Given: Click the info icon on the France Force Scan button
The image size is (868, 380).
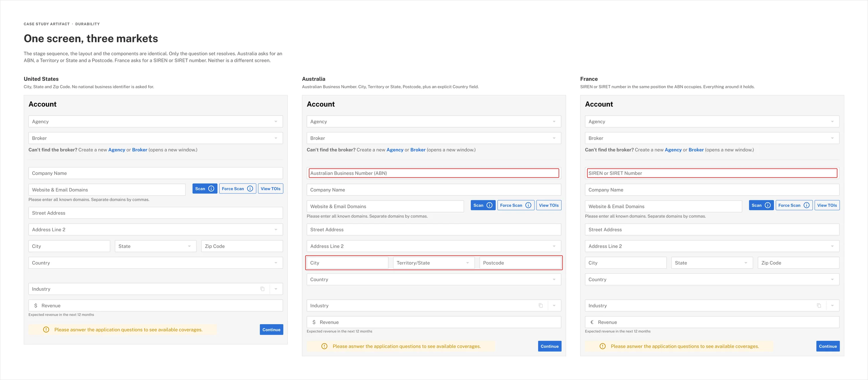Looking at the screenshot, I should tap(807, 205).
